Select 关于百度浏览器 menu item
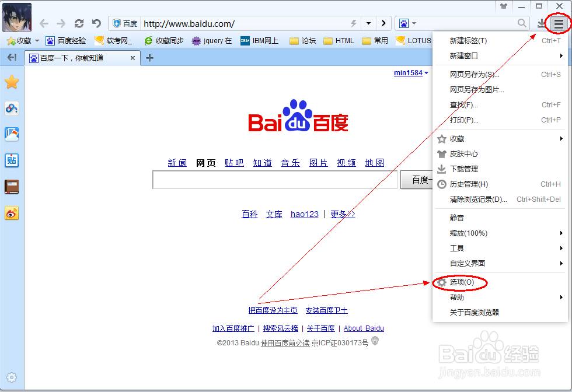 [500, 313]
